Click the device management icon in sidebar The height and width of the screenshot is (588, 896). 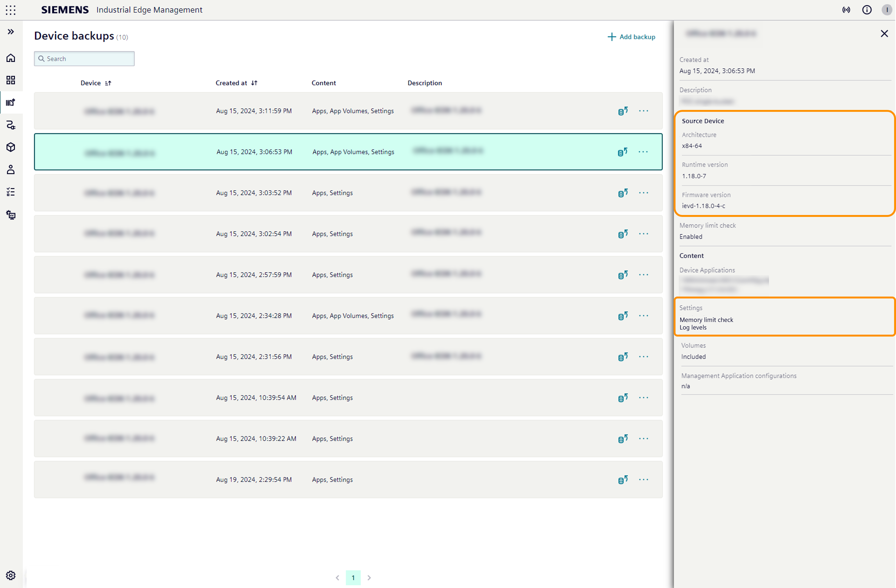[x=11, y=215]
